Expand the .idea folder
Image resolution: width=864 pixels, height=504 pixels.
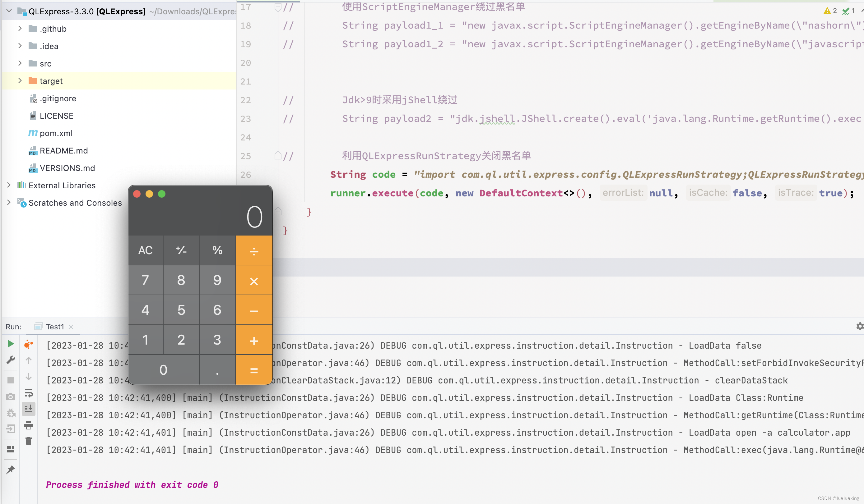point(20,46)
